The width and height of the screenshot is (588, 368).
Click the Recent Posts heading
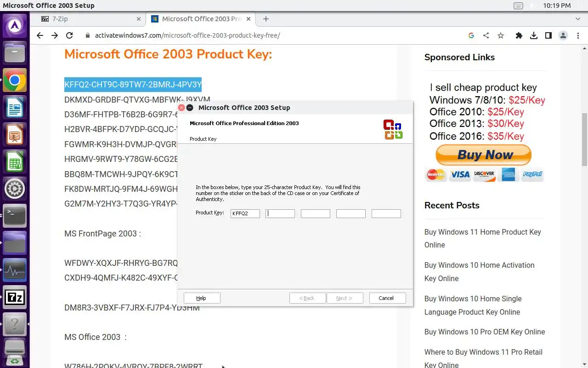click(x=452, y=206)
